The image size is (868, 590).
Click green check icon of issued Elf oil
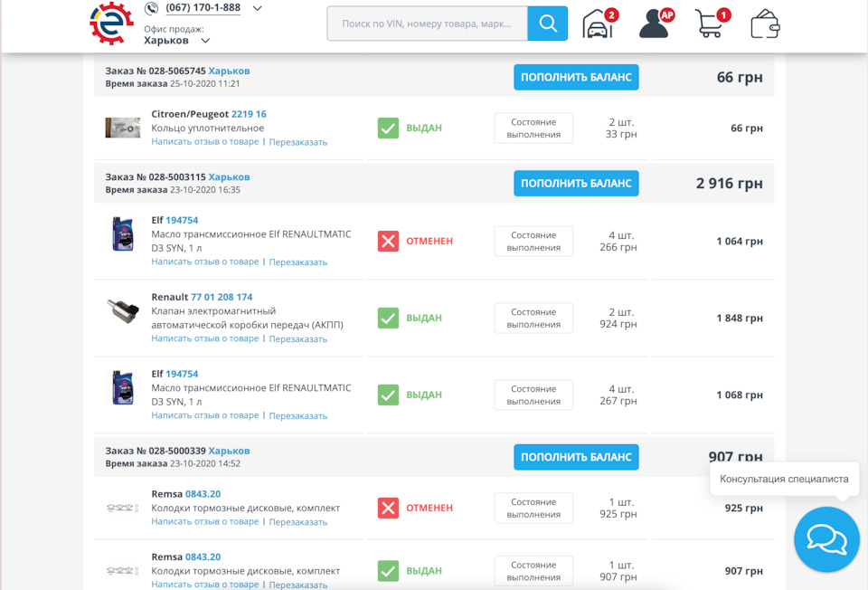tap(388, 395)
